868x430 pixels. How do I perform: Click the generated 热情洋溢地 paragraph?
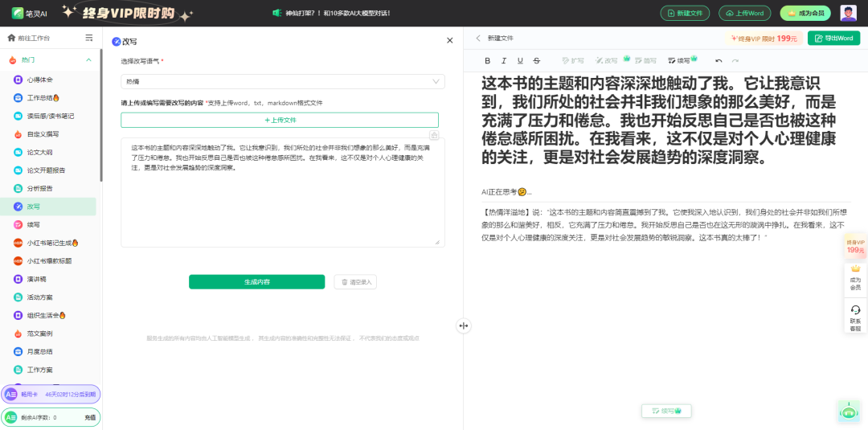click(x=666, y=224)
